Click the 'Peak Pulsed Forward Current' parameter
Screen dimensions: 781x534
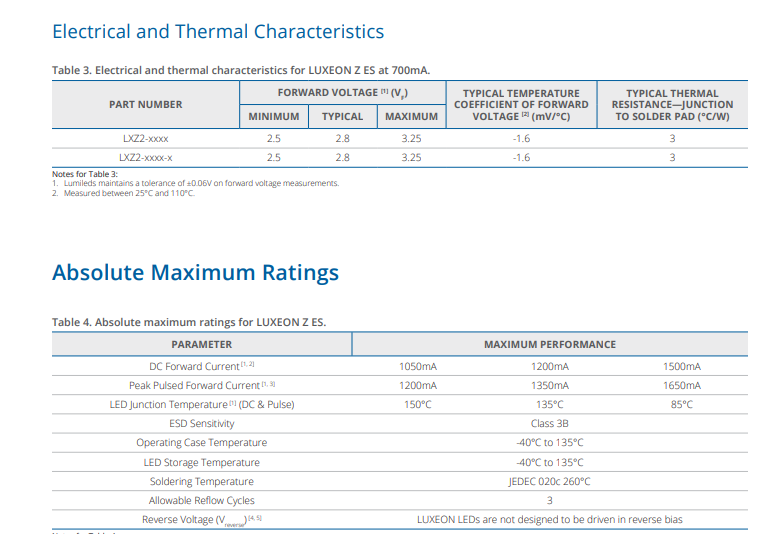pos(202,385)
